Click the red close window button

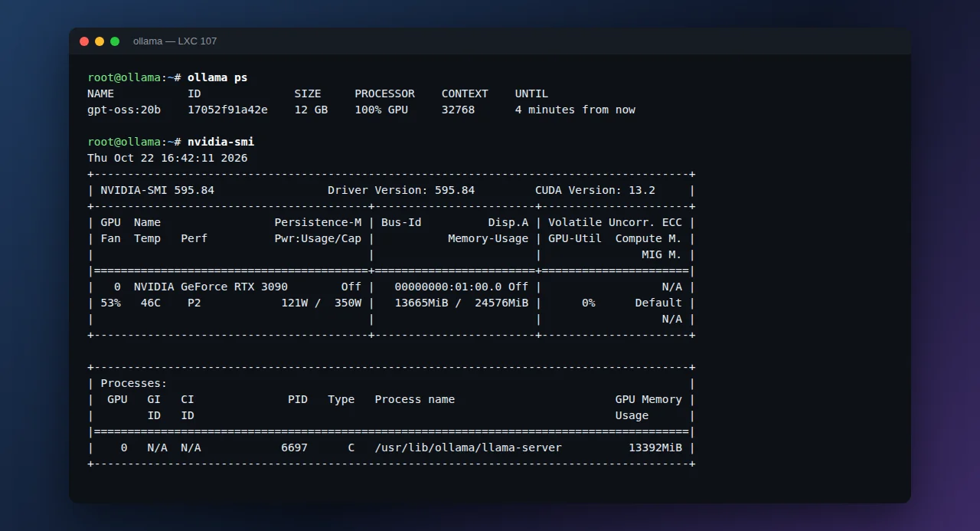click(x=84, y=41)
